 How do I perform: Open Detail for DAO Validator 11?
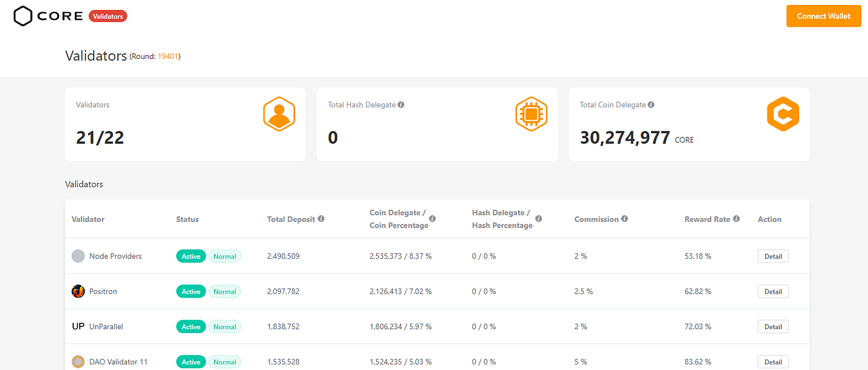(x=773, y=362)
